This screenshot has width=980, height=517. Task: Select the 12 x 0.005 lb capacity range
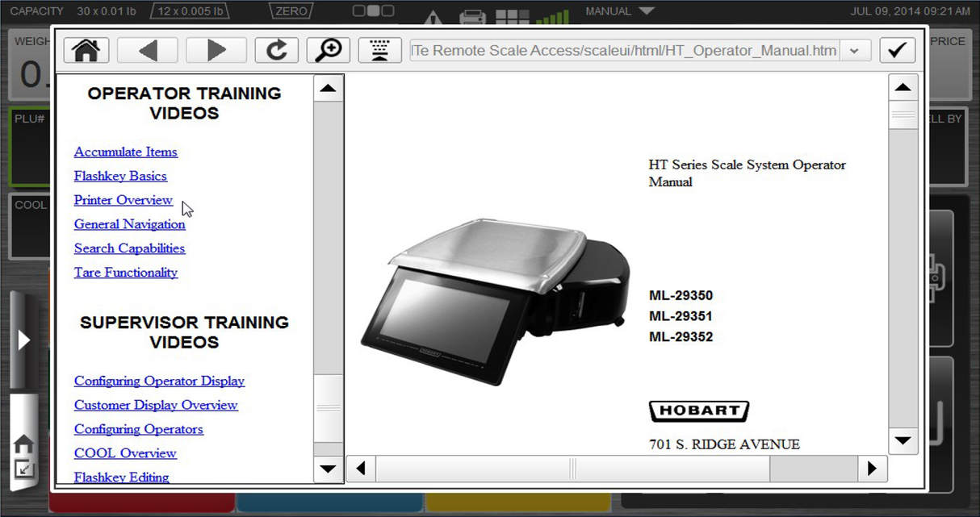pyautogui.click(x=189, y=10)
